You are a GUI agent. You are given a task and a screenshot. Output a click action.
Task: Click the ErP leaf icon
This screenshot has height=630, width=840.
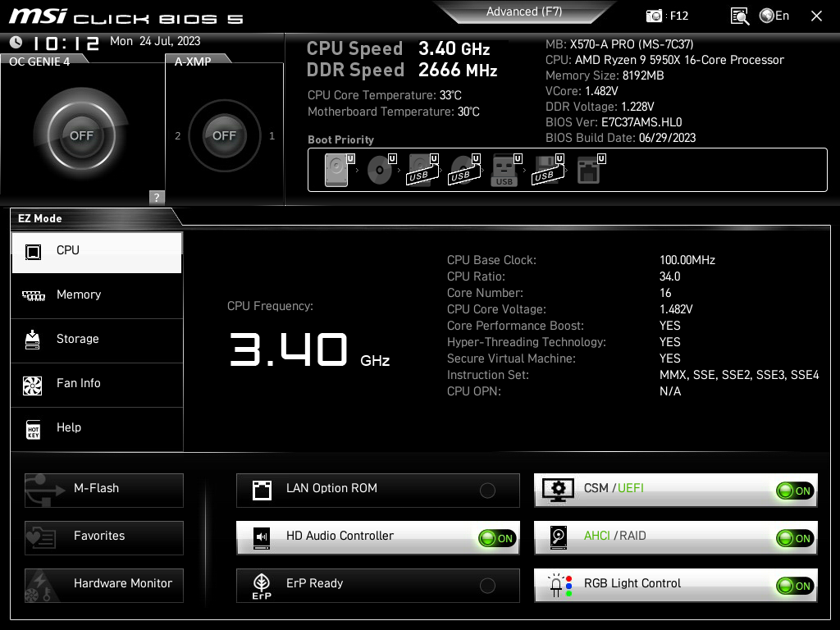262,586
